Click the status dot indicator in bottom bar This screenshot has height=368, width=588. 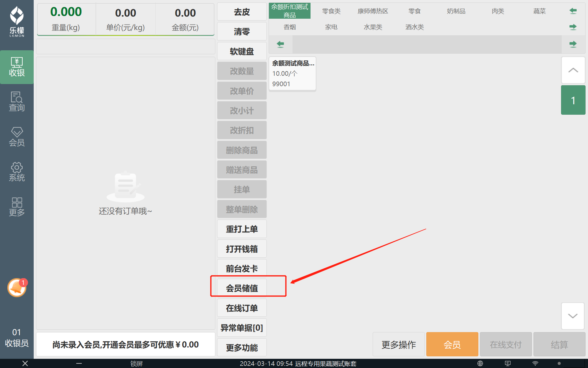pos(559,363)
